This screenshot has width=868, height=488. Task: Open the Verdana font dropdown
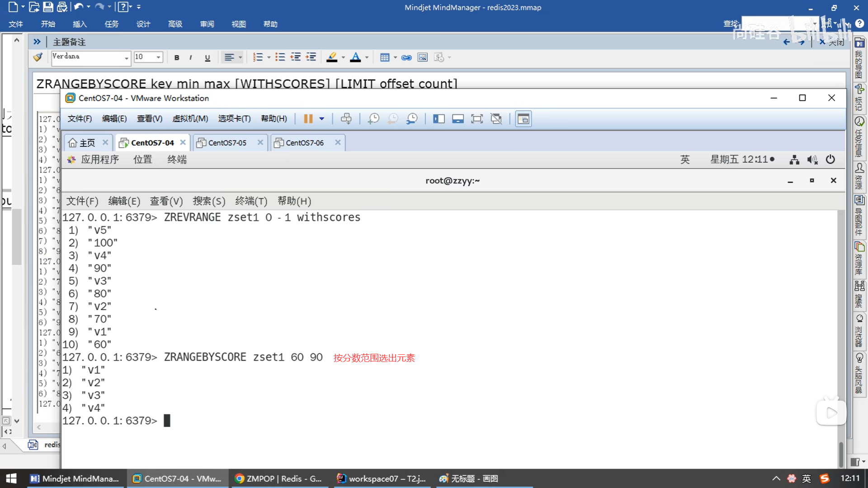pos(127,57)
